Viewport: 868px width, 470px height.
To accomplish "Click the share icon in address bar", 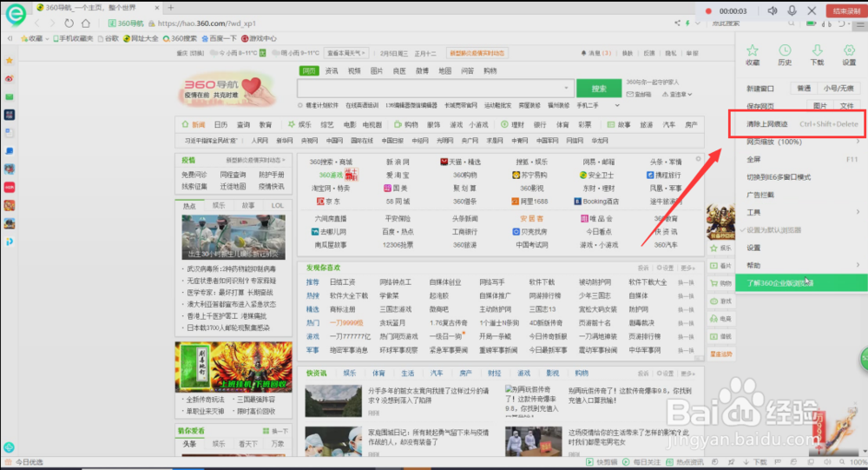I will 677,23.
